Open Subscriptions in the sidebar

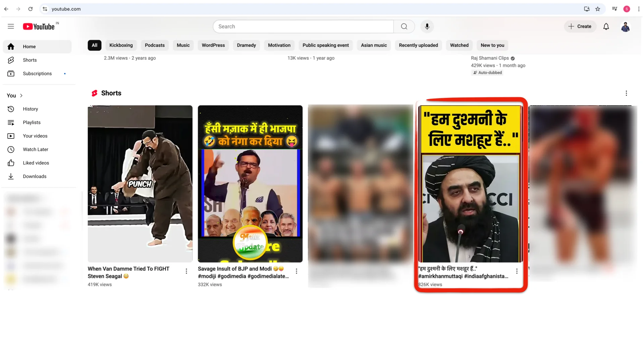[37, 73]
